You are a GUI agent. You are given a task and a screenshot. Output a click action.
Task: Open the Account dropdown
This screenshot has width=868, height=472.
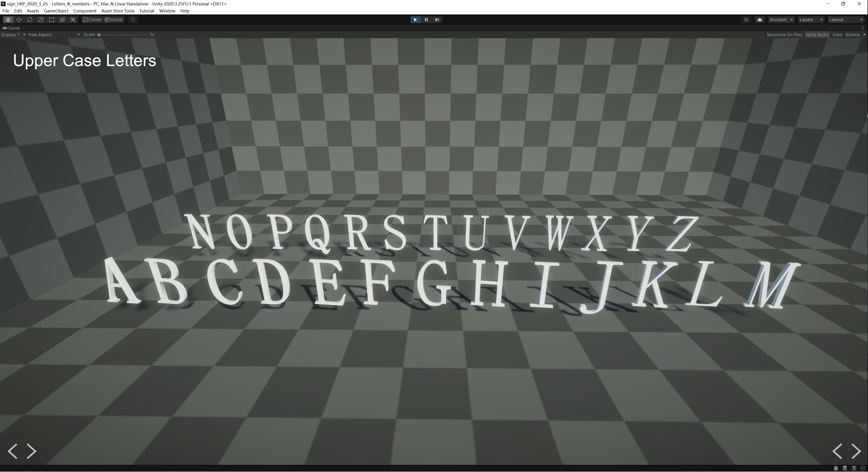(781, 20)
